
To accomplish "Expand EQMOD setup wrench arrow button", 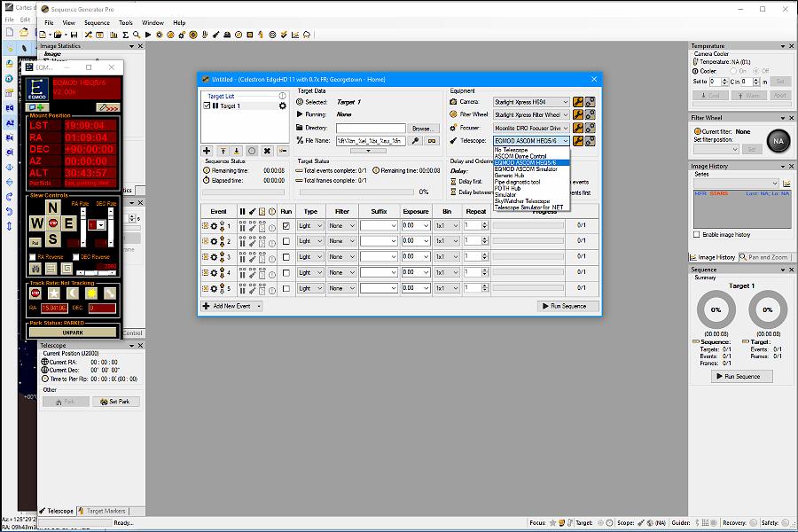I will [x=108, y=107].
